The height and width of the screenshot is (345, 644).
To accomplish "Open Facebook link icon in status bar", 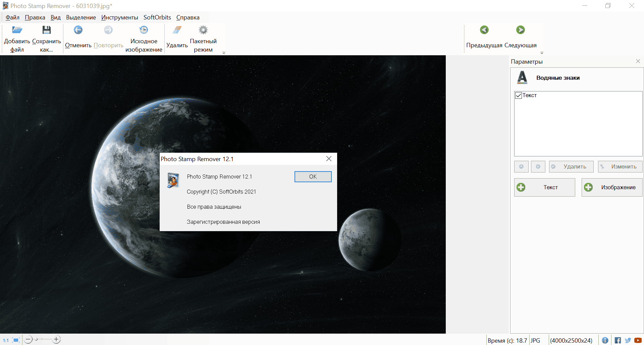I will 618,340.
